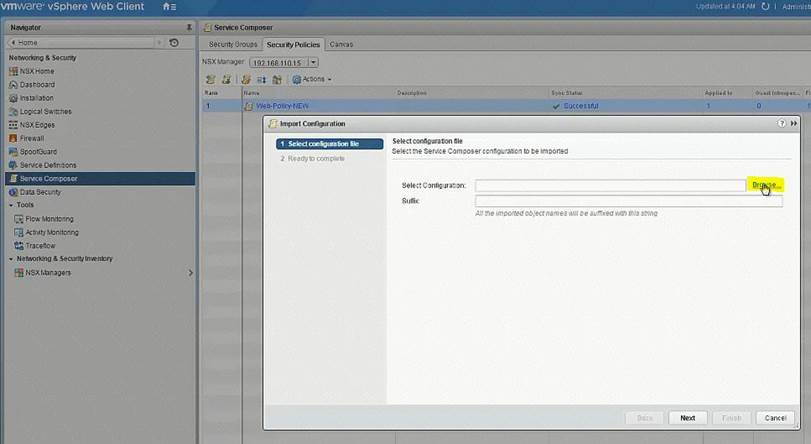This screenshot has height=444, width=811.
Task: Select the SpoofGuard icon in navigator
Action: click(13, 151)
